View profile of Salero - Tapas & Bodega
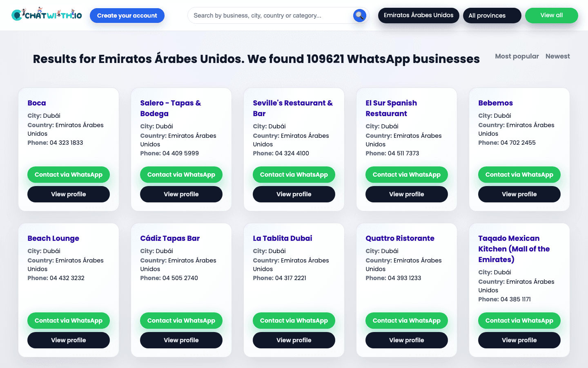This screenshot has height=368, width=588. [x=181, y=194]
